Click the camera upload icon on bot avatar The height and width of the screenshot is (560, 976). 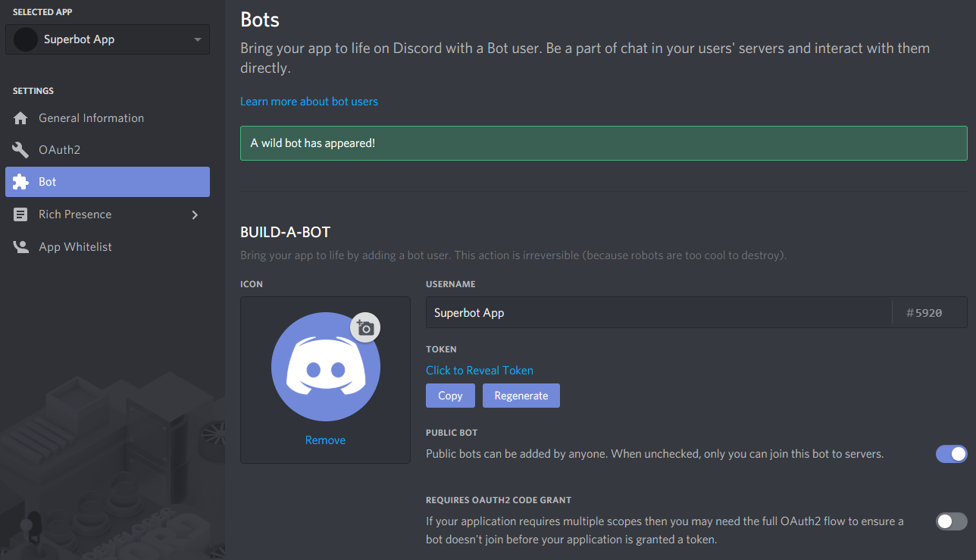tap(365, 327)
